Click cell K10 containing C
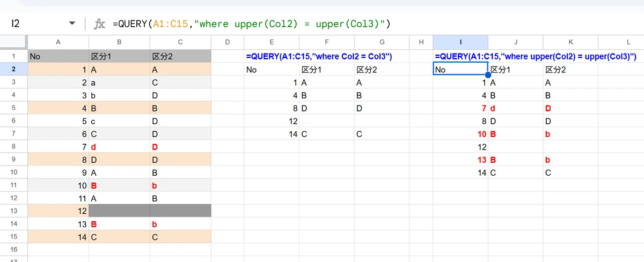The width and height of the screenshot is (644, 262). 570,173
